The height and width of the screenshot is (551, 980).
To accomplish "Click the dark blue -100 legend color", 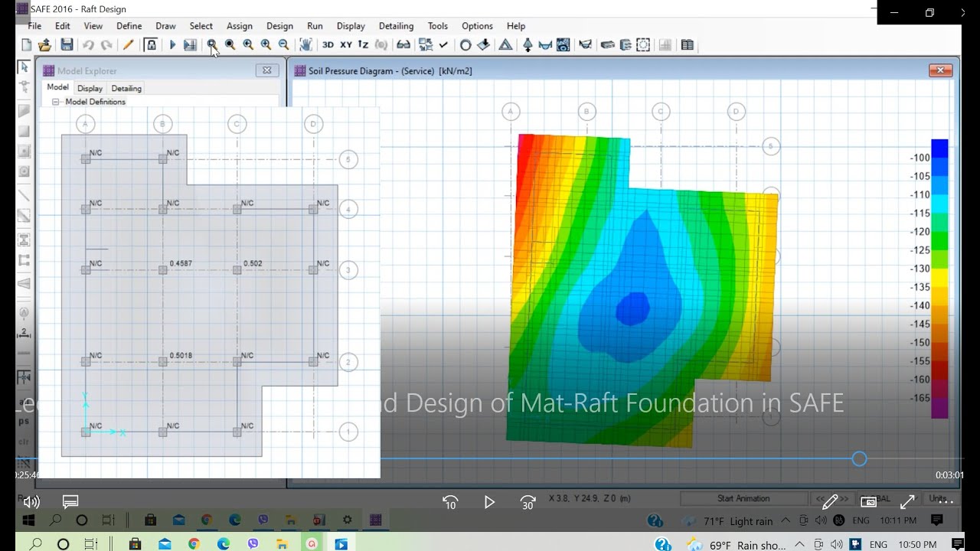I will 939,148.
